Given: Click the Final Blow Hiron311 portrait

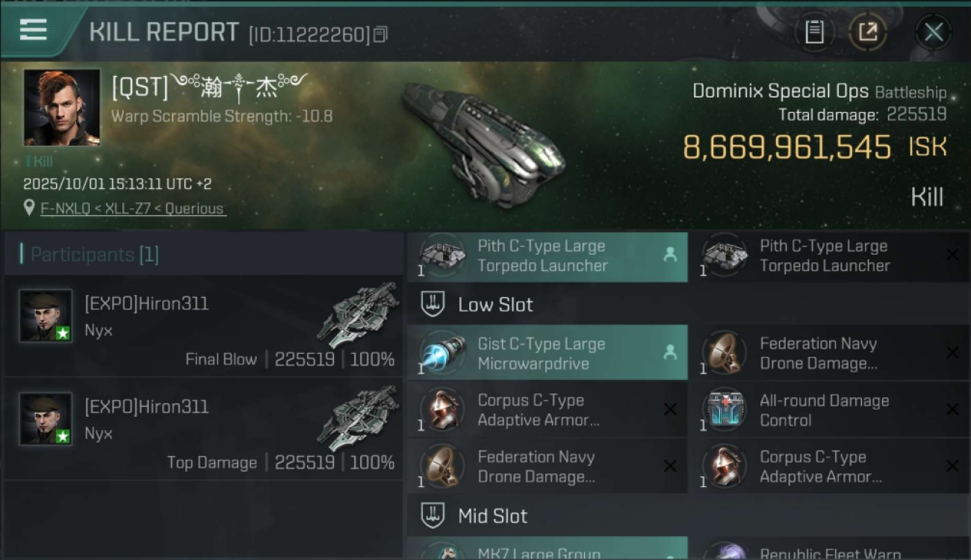Looking at the screenshot, I should coord(46,316).
